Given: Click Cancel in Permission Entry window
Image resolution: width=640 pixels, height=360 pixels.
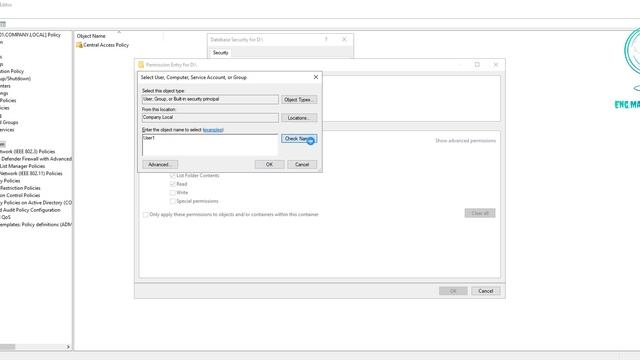Looking at the screenshot, I should [x=486, y=291].
